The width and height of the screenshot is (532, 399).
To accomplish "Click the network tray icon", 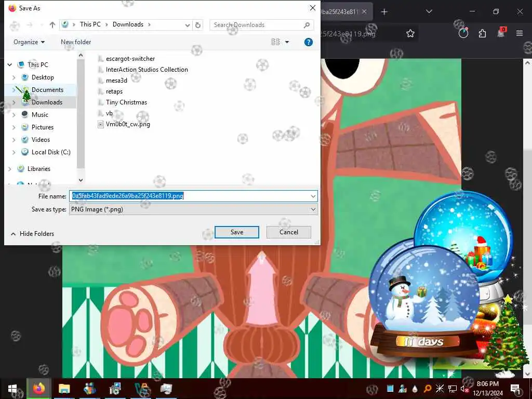I will [x=453, y=389].
